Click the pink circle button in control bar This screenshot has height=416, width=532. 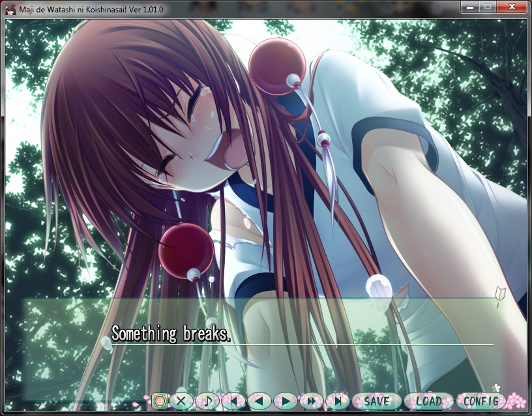tap(160, 402)
